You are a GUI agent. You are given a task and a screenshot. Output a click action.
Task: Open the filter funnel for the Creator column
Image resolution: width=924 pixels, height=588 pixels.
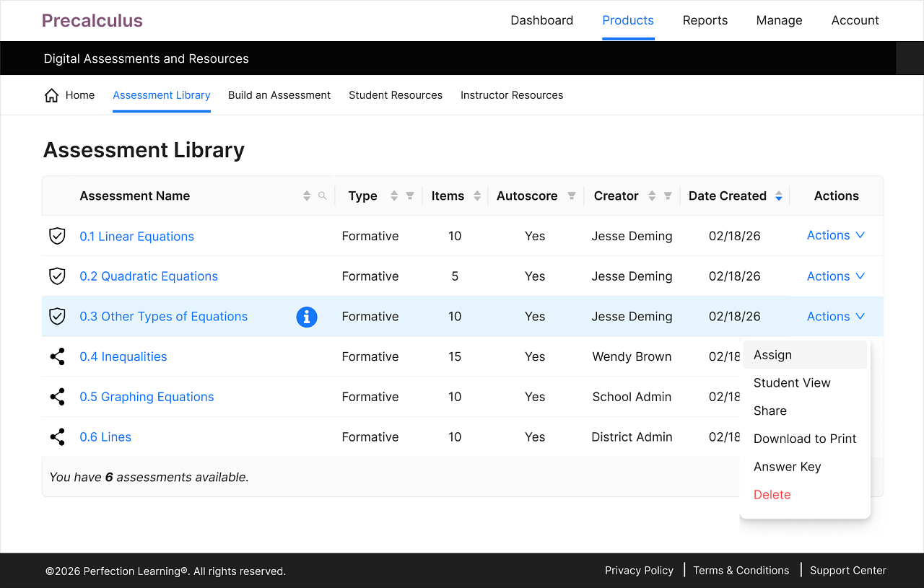(x=668, y=195)
